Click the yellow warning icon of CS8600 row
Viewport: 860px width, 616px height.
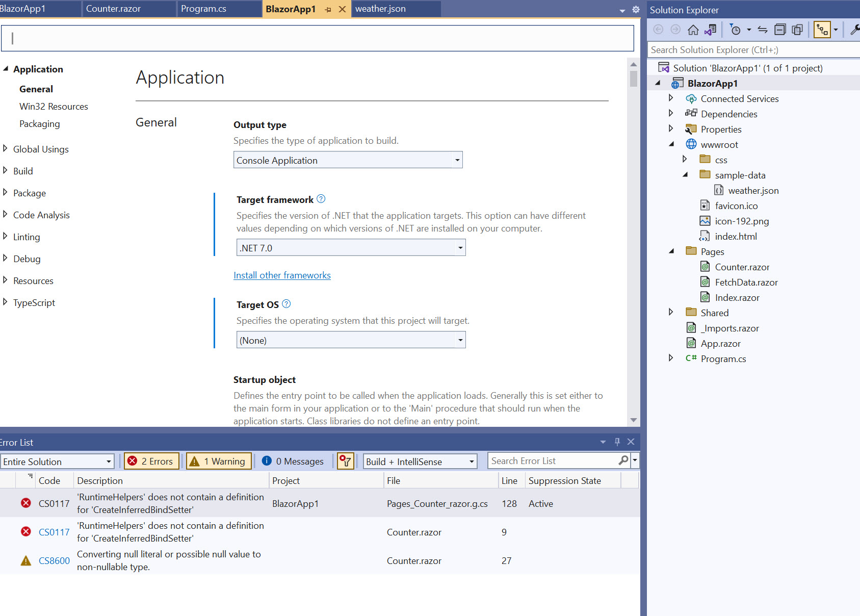pos(25,560)
